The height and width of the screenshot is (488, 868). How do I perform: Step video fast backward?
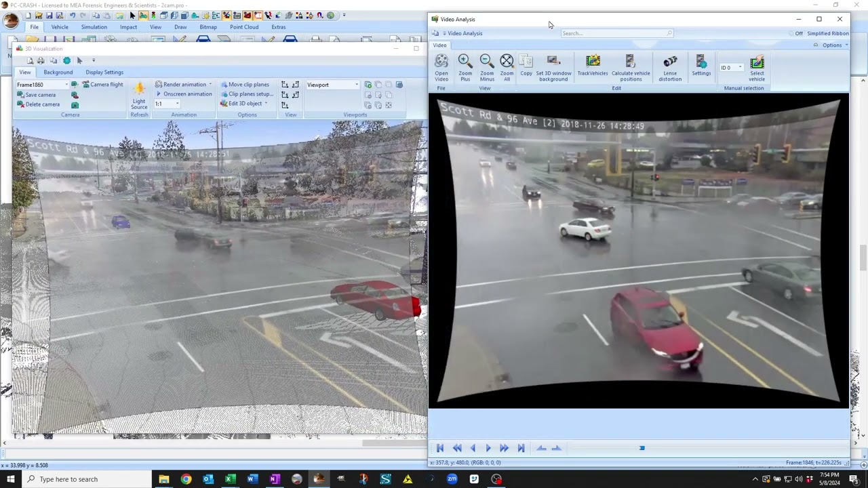tap(457, 448)
